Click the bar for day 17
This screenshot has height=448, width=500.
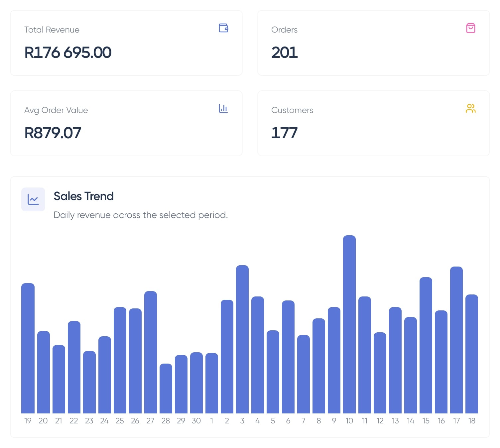click(x=456, y=340)
